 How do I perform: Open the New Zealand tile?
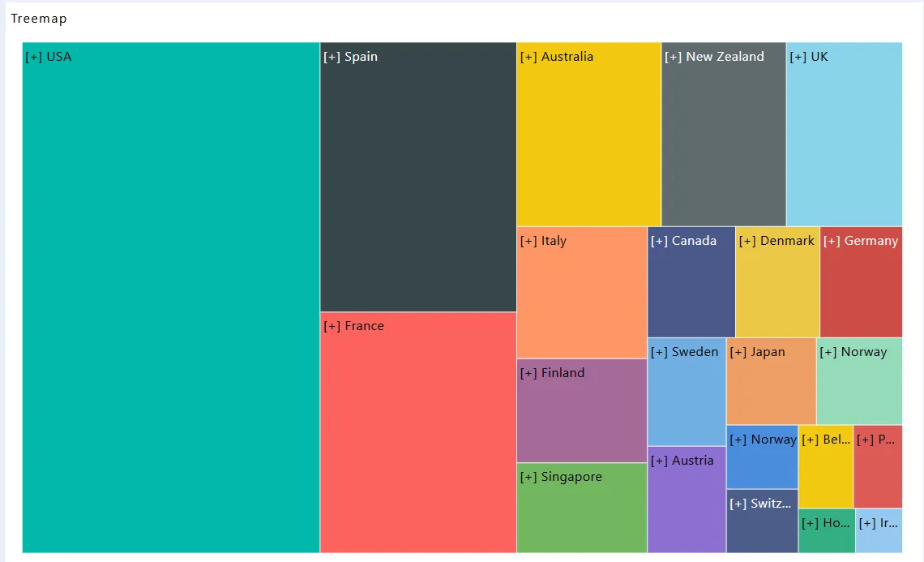[x=724, y=134]
